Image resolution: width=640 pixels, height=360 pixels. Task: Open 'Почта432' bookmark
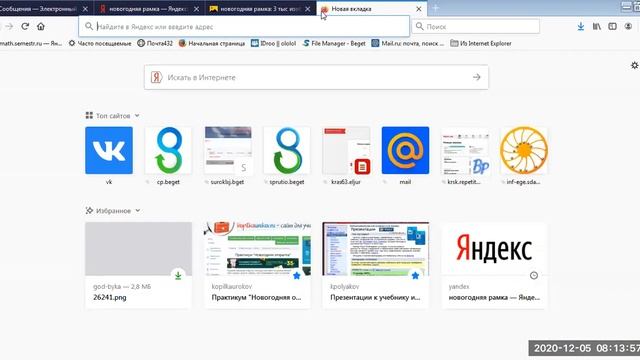[155, 43]
